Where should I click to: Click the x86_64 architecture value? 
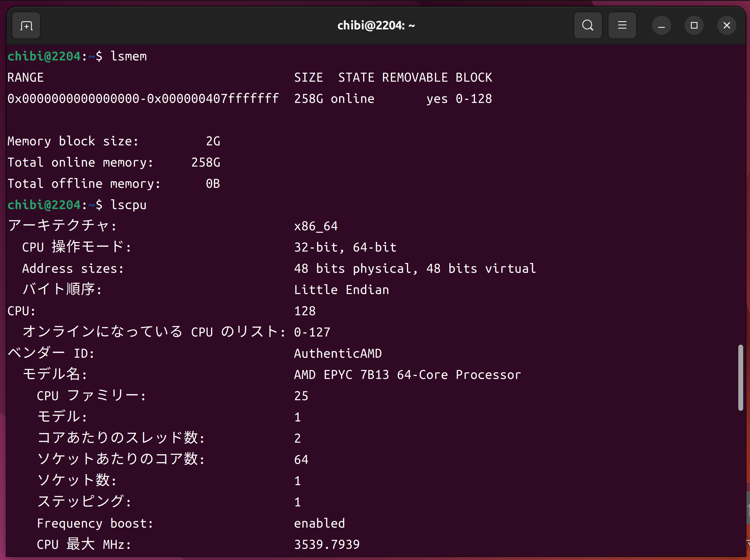(316, 226)
